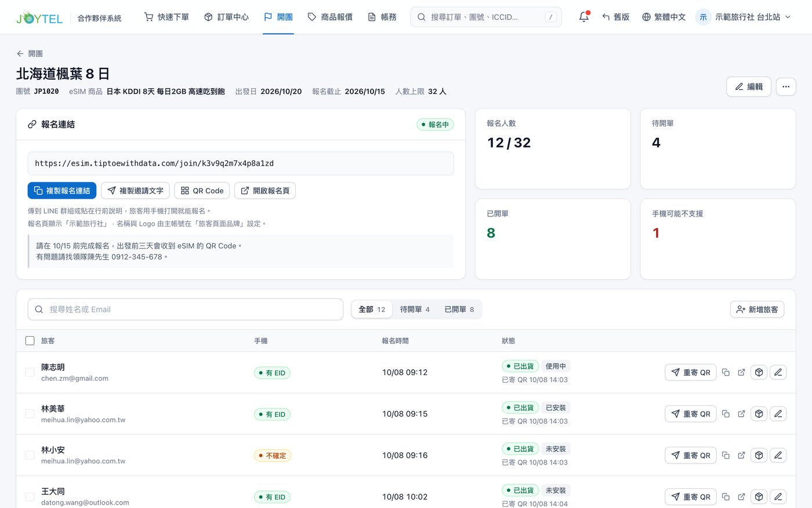This screenshot has height=508, width=812.
Task: Edit traveler 陳志明 with pencil icon
Action: 778,373
